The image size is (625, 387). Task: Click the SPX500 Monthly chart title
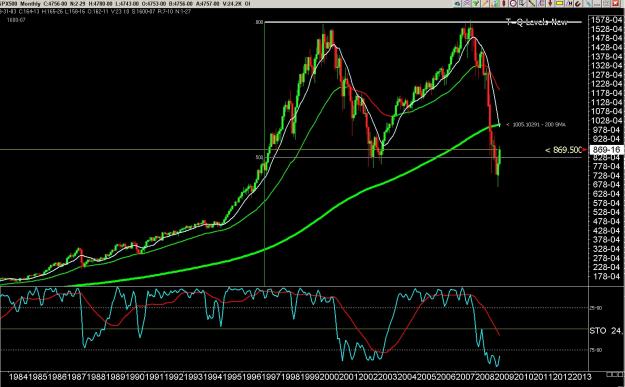pos(19,4)
